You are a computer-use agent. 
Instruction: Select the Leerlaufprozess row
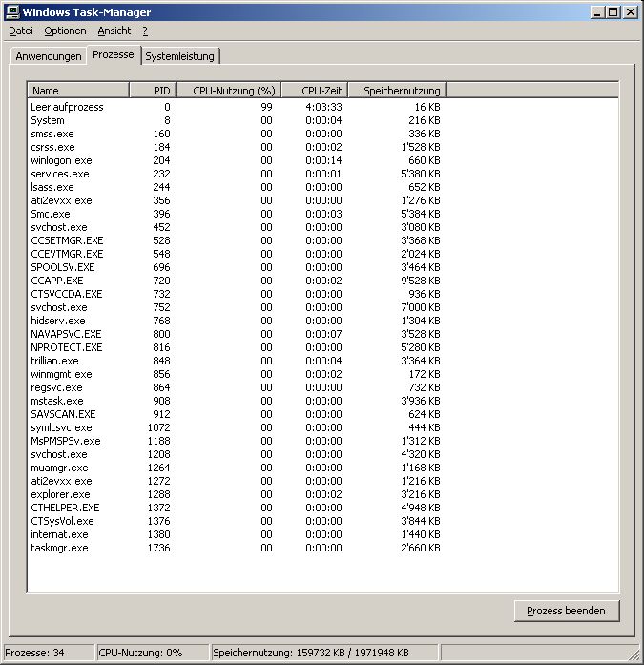tap(67, 107)
